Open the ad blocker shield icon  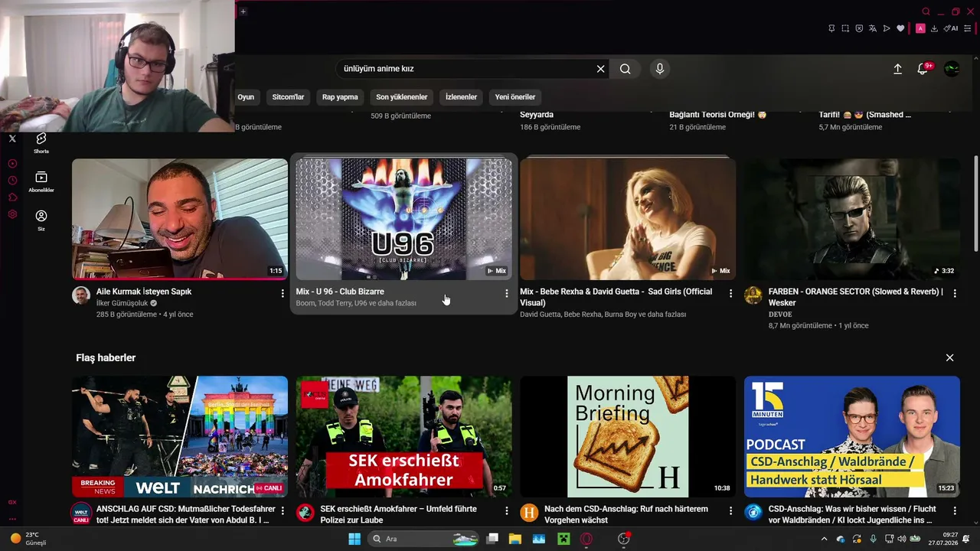(x=859, y=28)
